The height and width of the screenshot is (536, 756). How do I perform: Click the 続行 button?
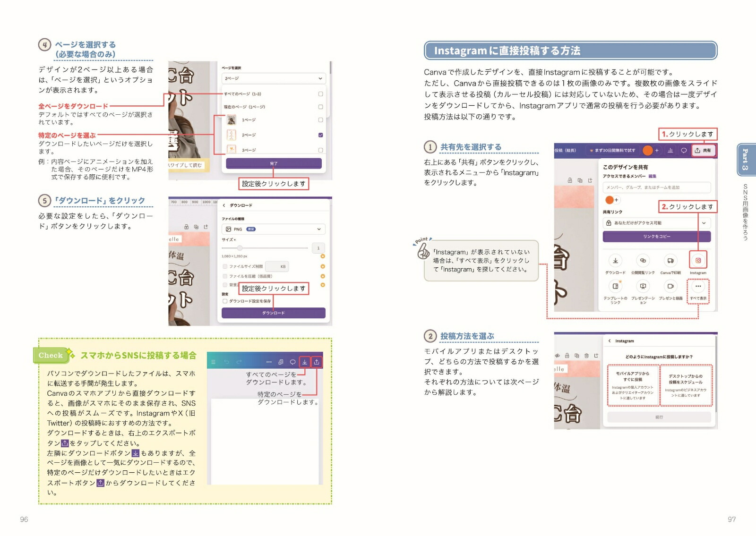659,417
